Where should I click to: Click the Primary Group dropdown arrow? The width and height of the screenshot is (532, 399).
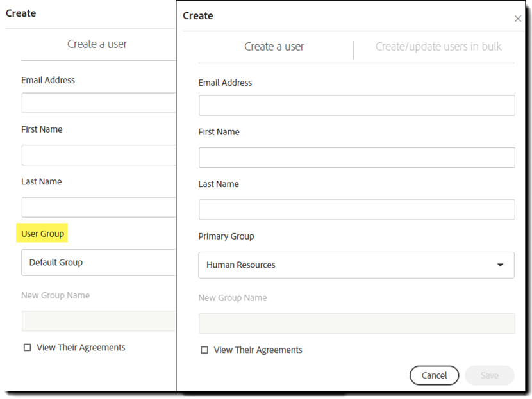pos(501,265)
